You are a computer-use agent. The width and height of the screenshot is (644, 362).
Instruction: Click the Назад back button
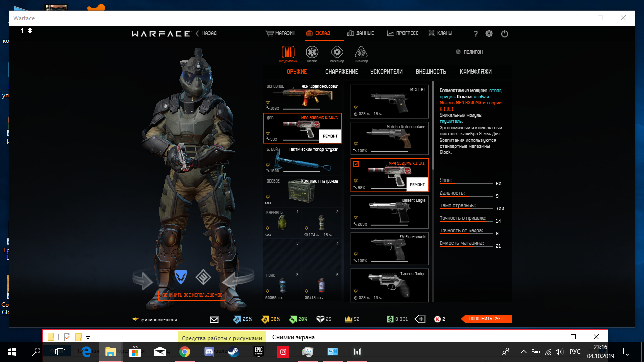[x=206, y=33]
